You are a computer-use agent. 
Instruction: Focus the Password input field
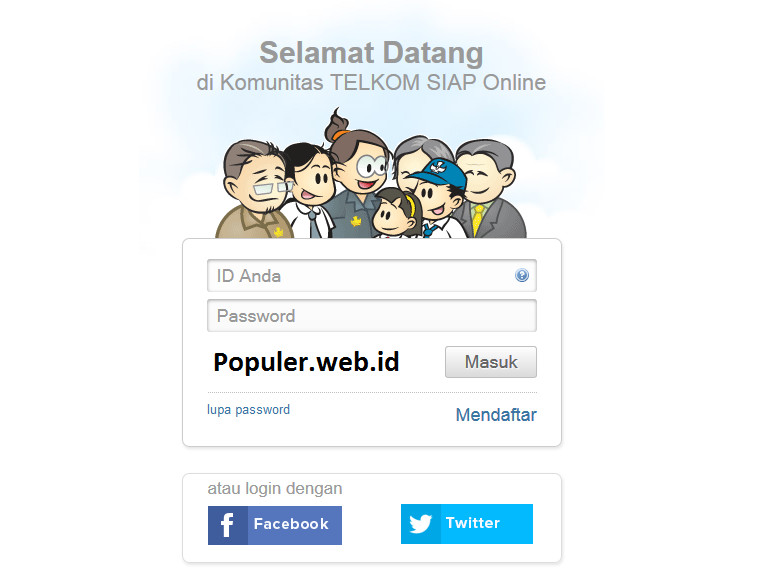(372, 315)
